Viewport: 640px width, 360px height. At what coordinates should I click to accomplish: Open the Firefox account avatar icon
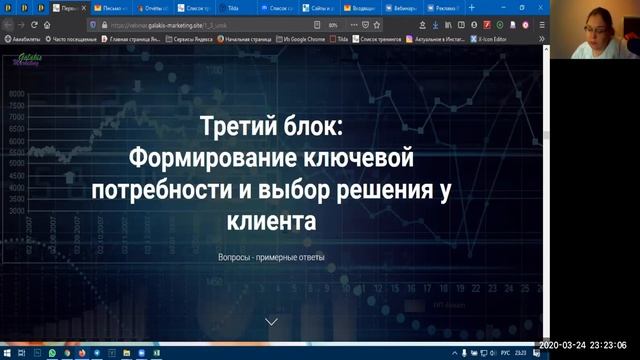474,25
